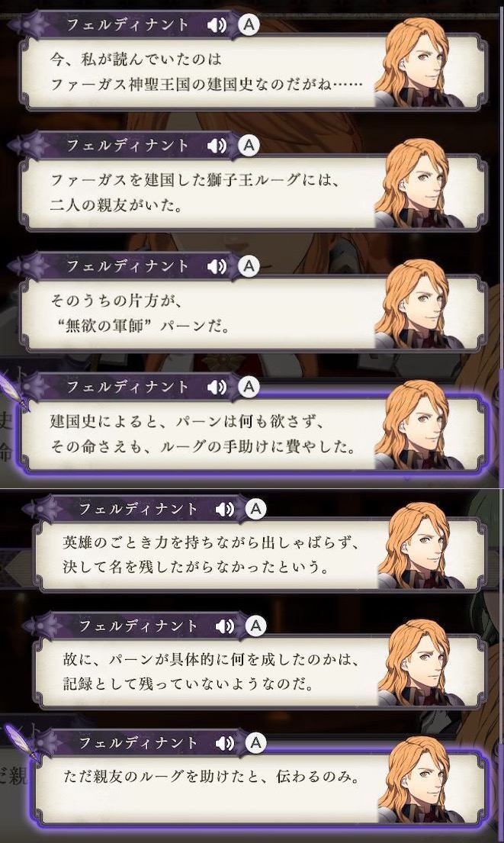Screen dimensions: 504x843
Task: Click speaker icon on 建国史によると entry
Action: pyautogui.click(x=217, y=387)
